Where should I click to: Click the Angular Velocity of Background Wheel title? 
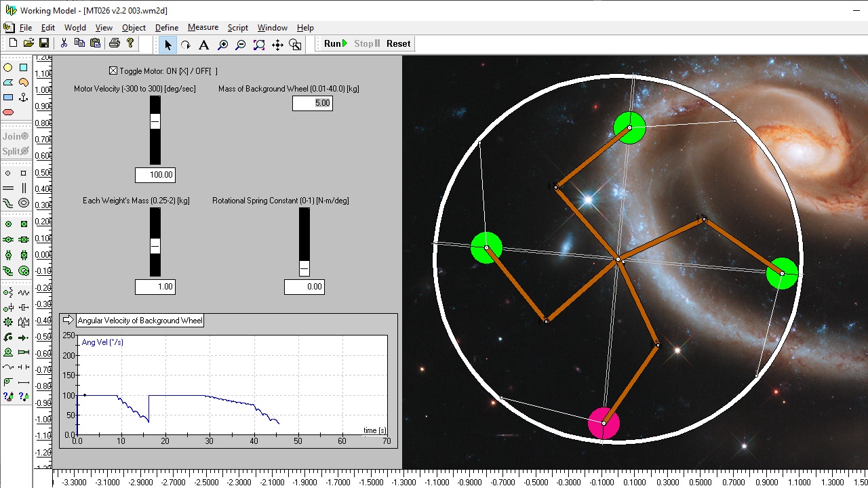click(x=140, y=321)
